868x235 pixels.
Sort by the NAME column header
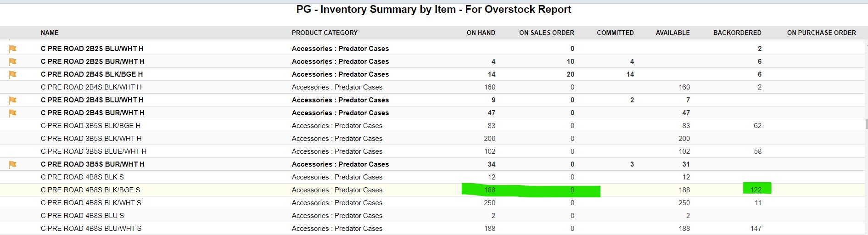point(50,33)
